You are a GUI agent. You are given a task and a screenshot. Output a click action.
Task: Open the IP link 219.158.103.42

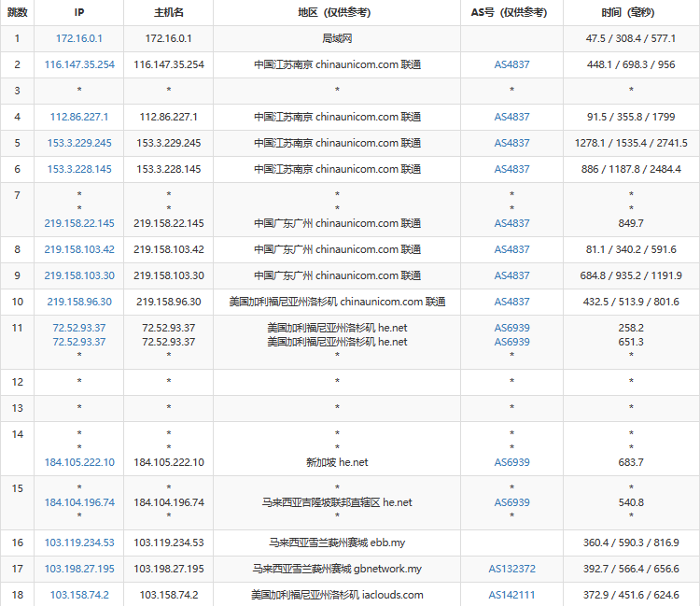pos(79,249)
